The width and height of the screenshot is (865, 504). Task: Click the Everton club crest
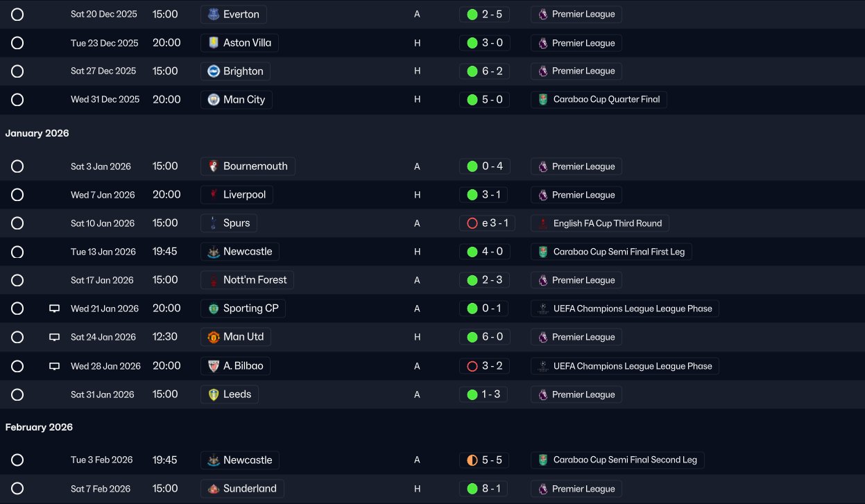tap(214, 15)
